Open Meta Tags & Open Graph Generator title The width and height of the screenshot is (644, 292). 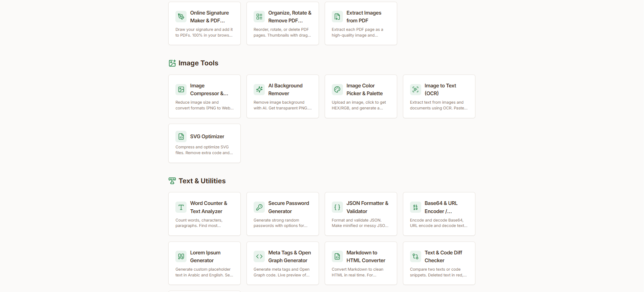coord(290,256)
